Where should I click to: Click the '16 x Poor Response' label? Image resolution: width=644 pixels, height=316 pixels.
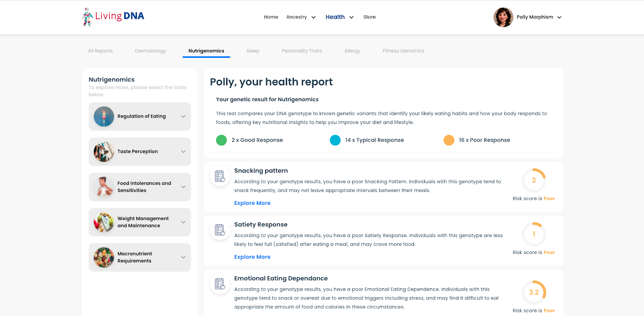point(485,140)
